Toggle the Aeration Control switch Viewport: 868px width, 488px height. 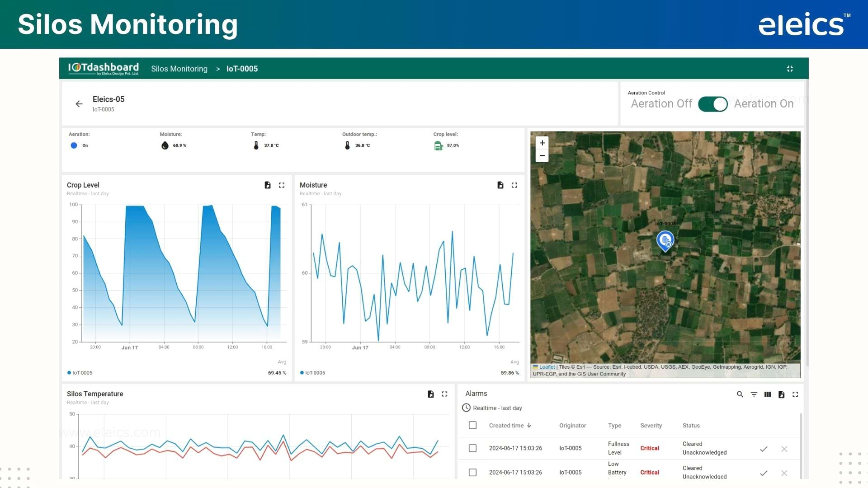712,104
